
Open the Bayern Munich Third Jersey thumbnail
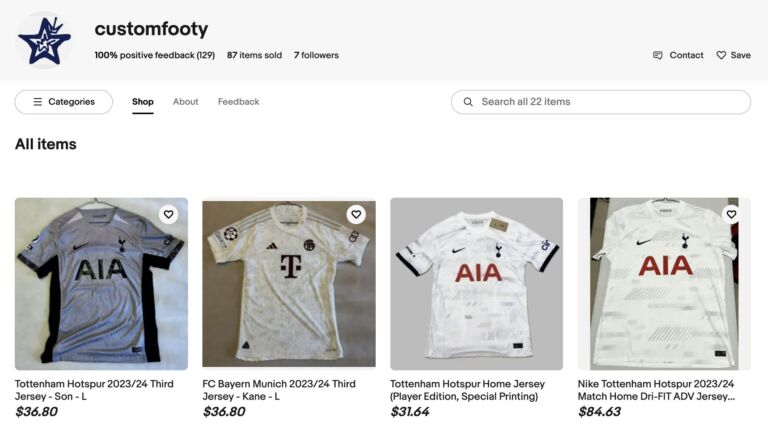click(x=289, y=285)
